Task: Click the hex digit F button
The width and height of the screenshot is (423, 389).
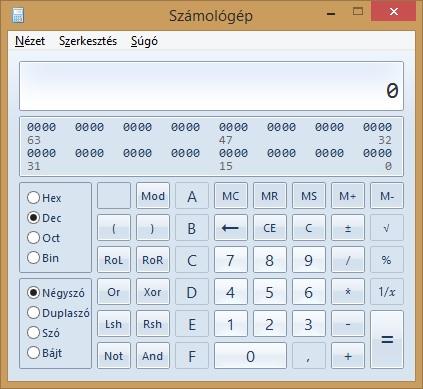Action: [192, 356]
